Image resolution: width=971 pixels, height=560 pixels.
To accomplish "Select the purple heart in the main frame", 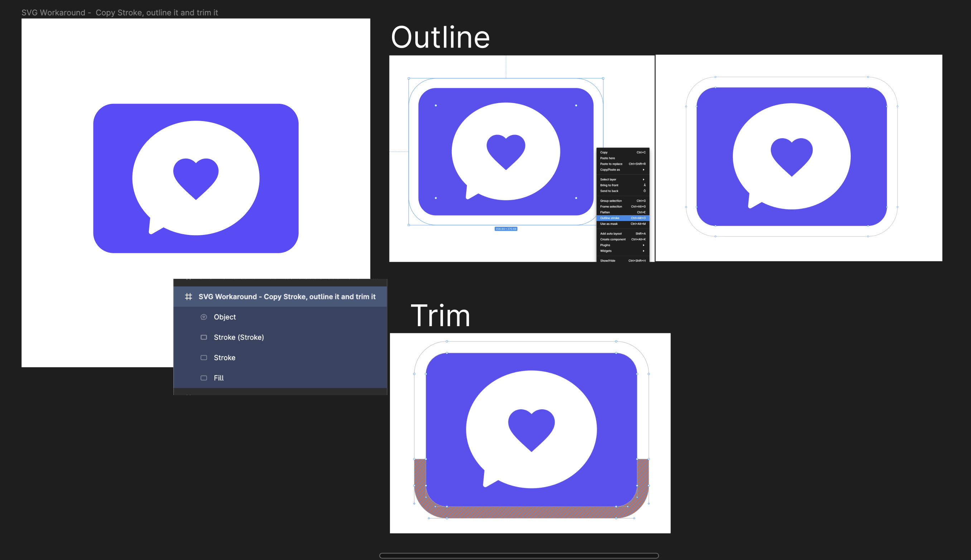I will [x=196, y=179].
